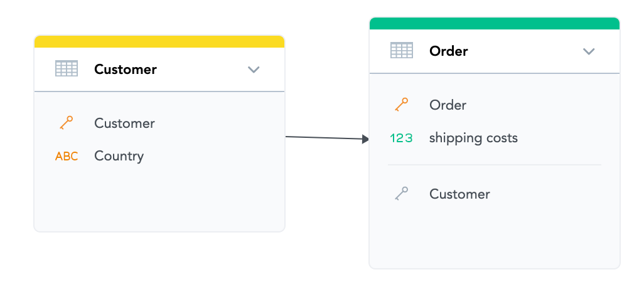This screenshot has height=287, width=644.
Task: Click the orange key icon beside Customer
Action: pos(67,123)
